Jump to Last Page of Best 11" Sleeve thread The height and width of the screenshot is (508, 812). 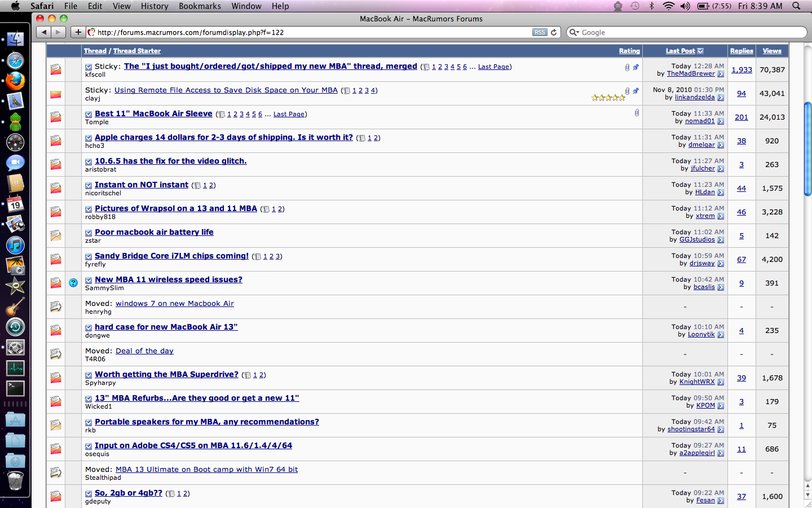tap(289, 114)
